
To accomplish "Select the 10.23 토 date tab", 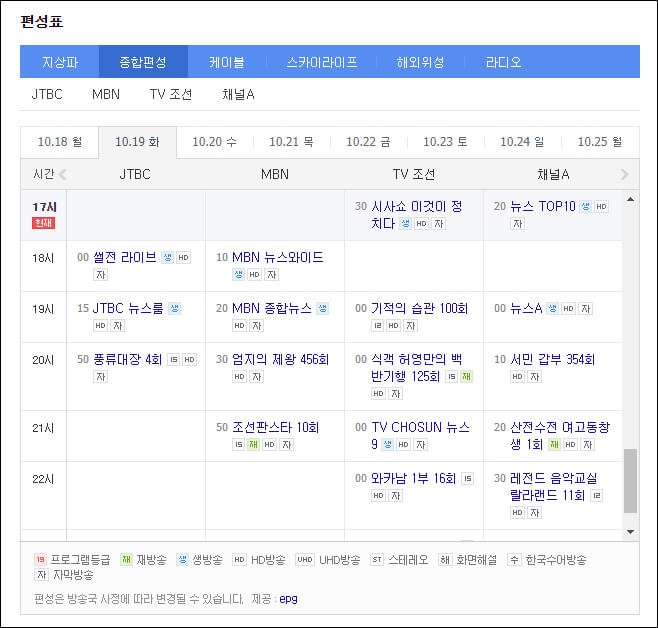I will (445, 142).
